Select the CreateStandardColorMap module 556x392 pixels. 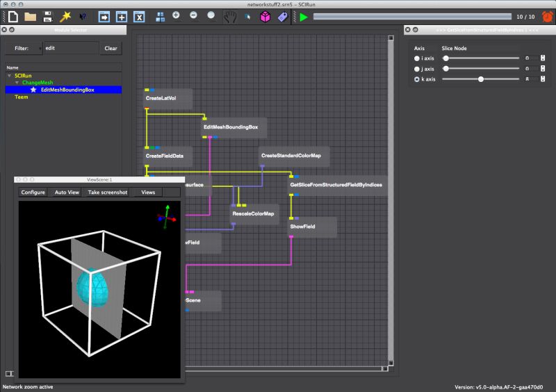(294, 156)
